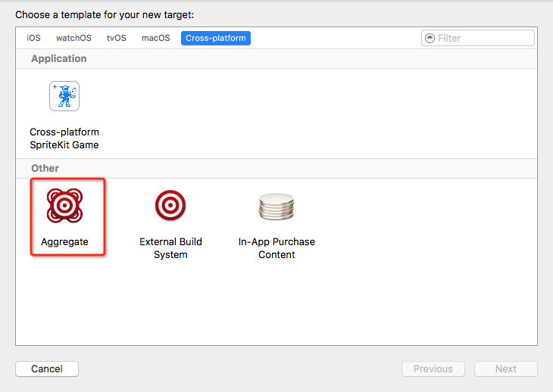
Task: Click the Application section header
Action: coord(59,58)
